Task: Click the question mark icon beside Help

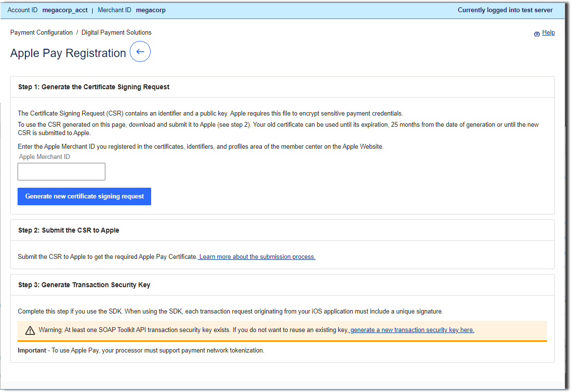Action: click(x=537, y=33)
